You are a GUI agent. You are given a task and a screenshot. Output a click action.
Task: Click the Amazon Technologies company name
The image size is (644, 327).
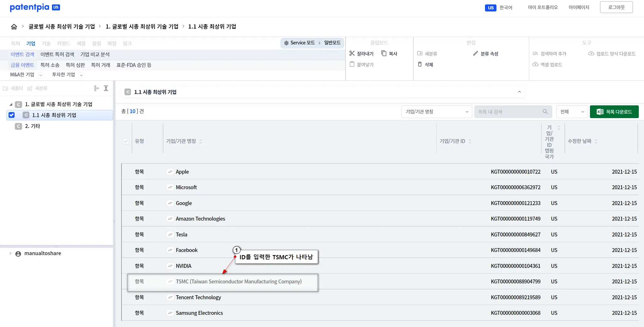coord(200,219)
